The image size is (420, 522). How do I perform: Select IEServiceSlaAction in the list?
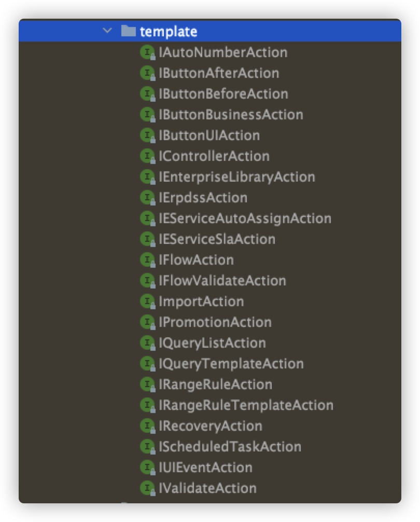coord(217,239)
